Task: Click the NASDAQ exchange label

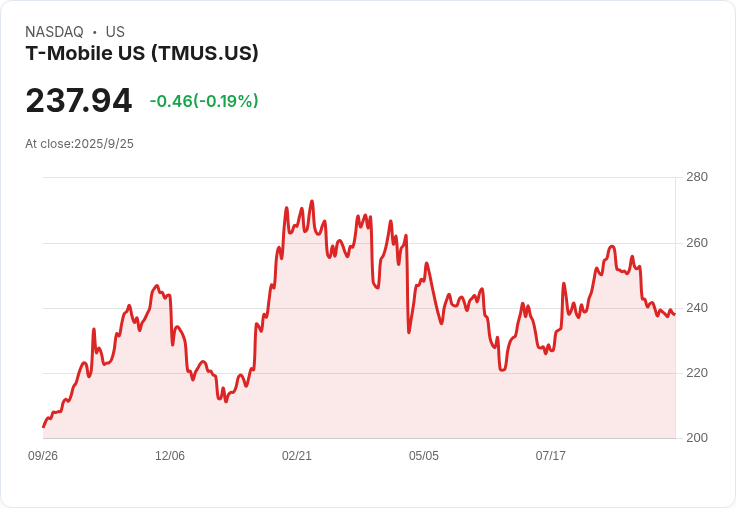Action: click(54, 32)
